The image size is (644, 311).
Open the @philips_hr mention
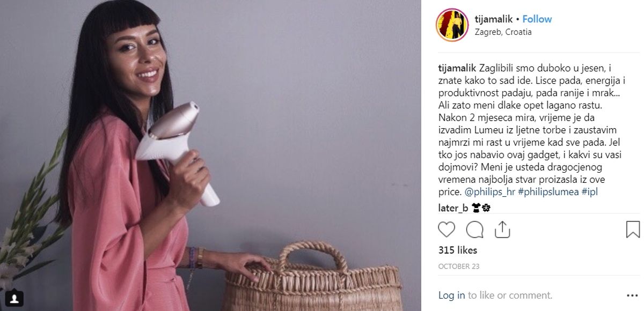pos(489,191)
